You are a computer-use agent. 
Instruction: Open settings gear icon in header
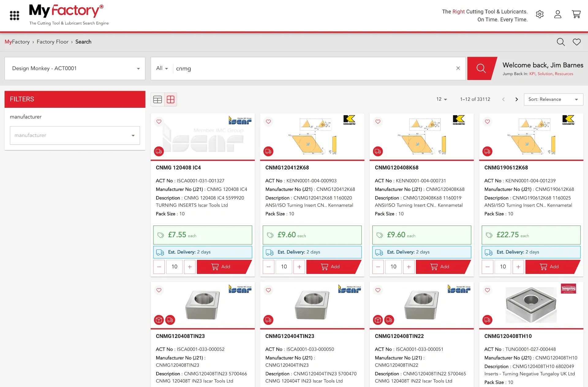click(540, 14)
